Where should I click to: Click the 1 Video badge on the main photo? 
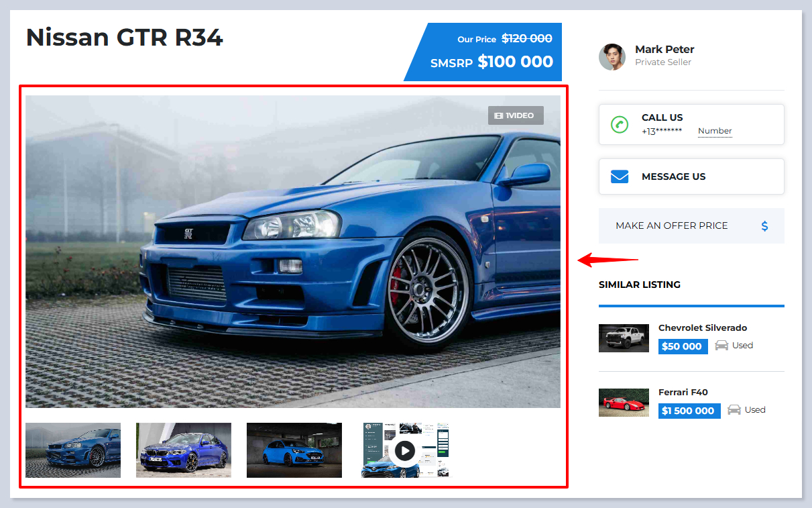(x=515, y=115)
